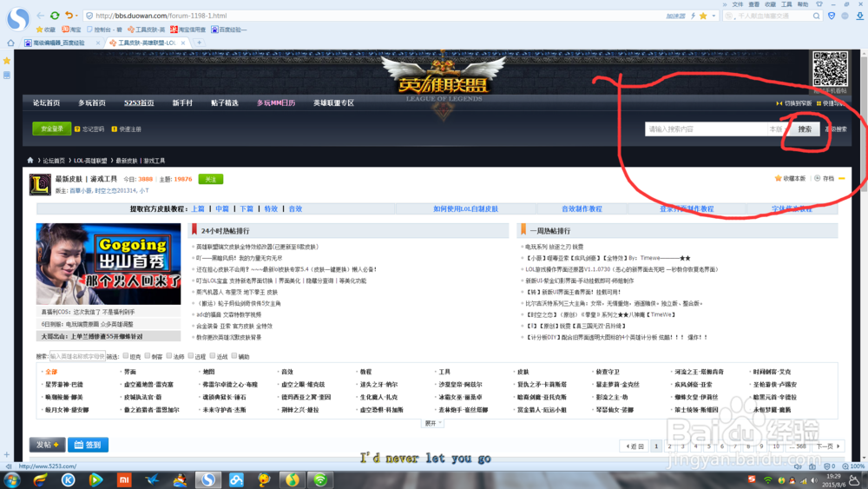This screenshot has height=489, width=868.
Task: Refresh the page with the green reload icon
Action: (x=55, y=16)
